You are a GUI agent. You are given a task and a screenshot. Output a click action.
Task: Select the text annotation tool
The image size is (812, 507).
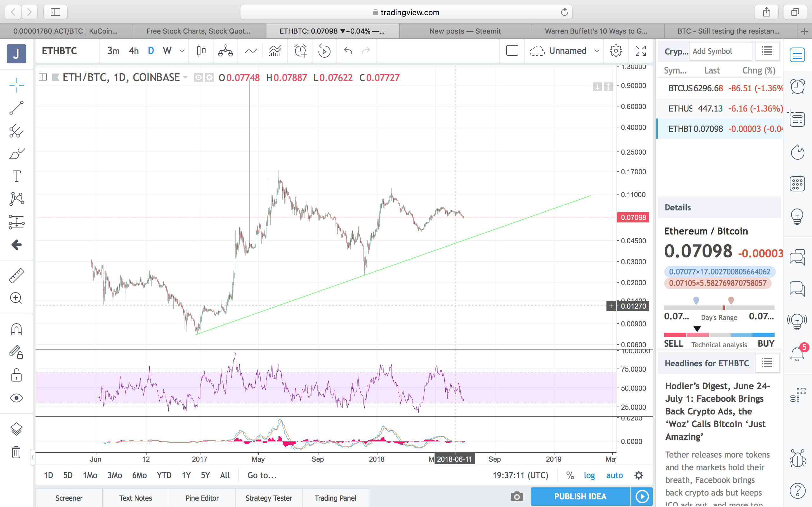click(x=16, y=176)
